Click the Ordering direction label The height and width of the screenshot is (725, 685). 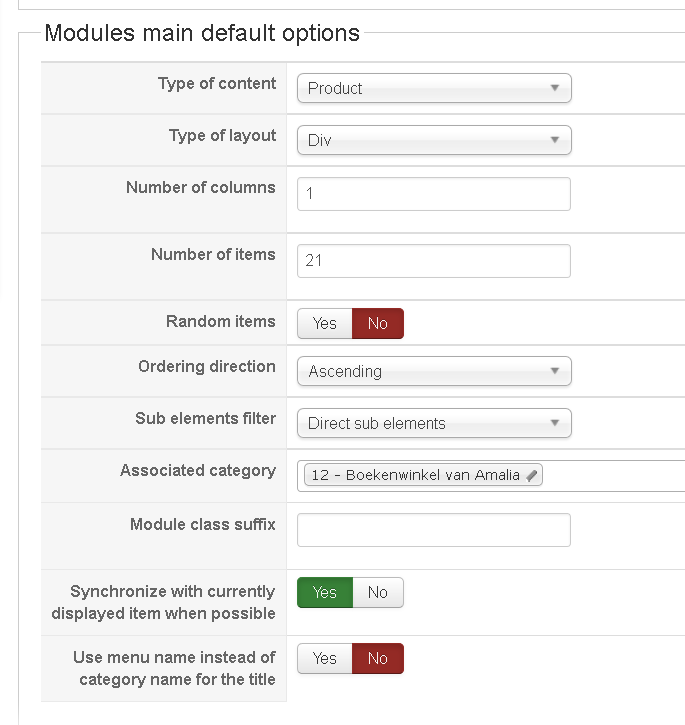point(207,367)
